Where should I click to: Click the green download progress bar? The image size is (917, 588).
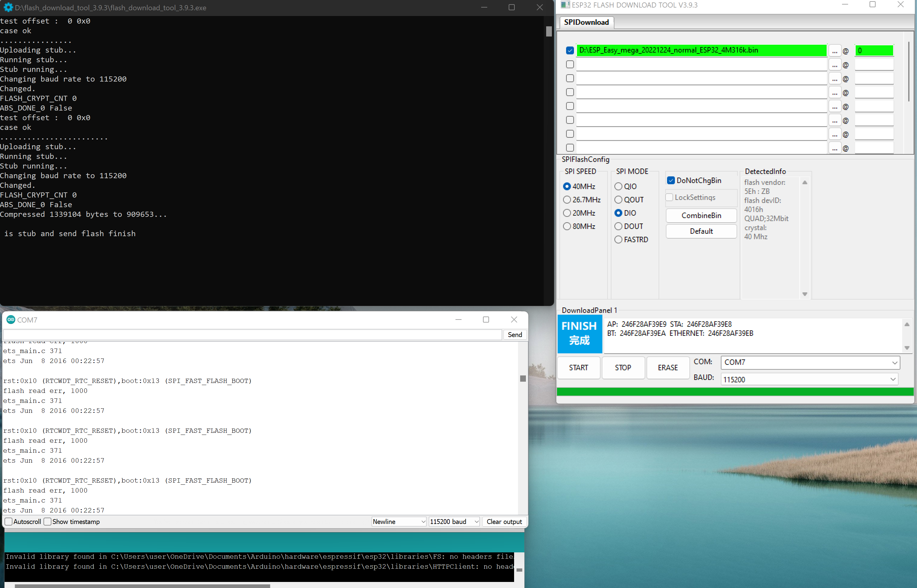click(735, 392)
